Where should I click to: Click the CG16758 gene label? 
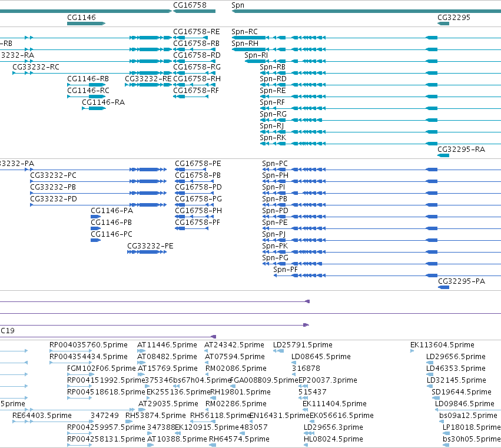click(190, 5)
